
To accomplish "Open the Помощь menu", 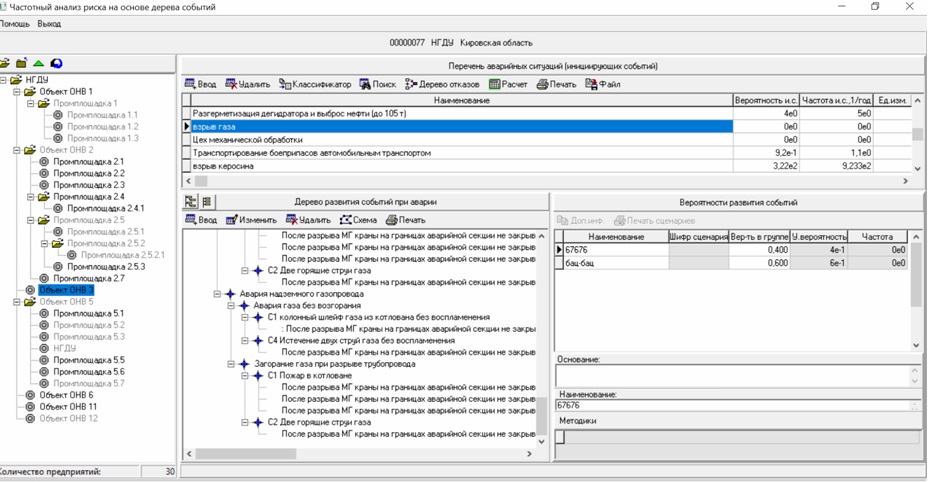I will (x=15, y=23).
